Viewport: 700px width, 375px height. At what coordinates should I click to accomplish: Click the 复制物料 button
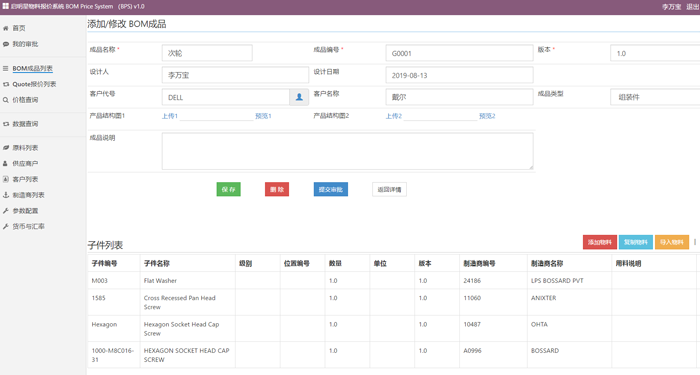[636, 242]
